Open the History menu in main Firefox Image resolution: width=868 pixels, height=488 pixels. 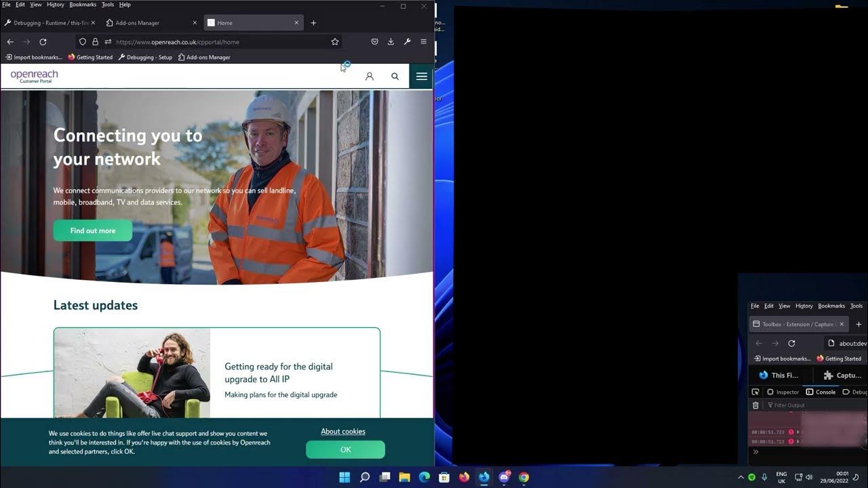click(56, 5)
